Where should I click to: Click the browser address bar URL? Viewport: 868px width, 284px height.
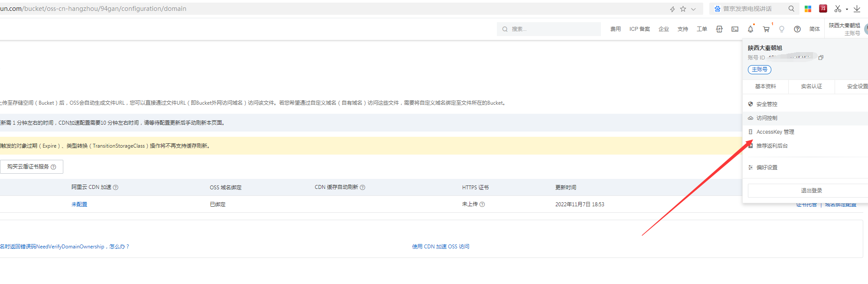click(93, 9)
